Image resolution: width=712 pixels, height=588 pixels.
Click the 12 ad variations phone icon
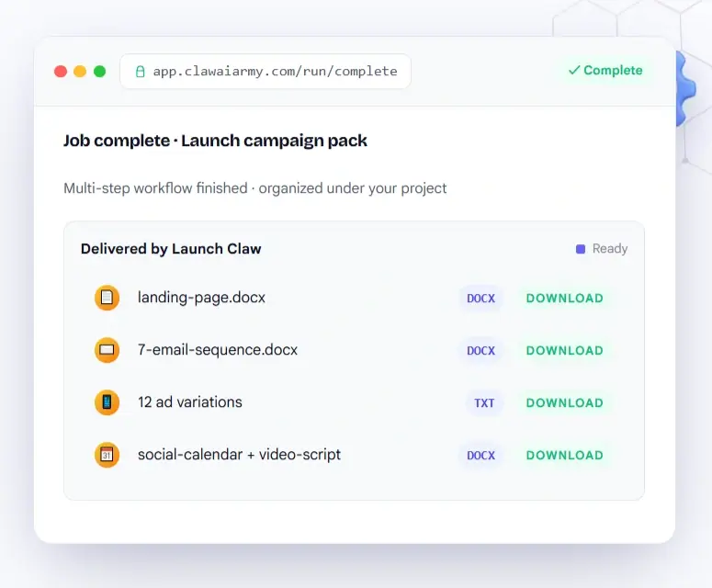coord(107,402)
